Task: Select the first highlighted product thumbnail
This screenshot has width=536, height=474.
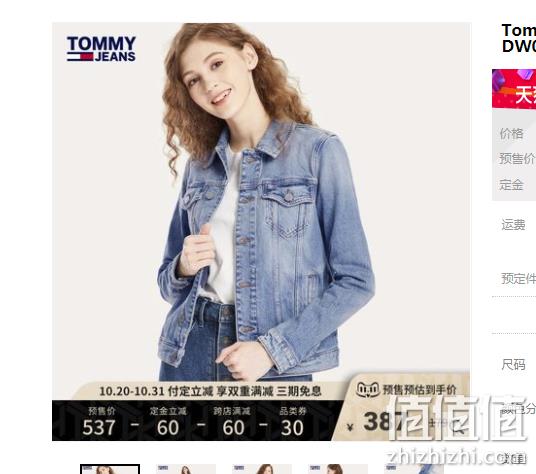Action: [x=110, y=469]
